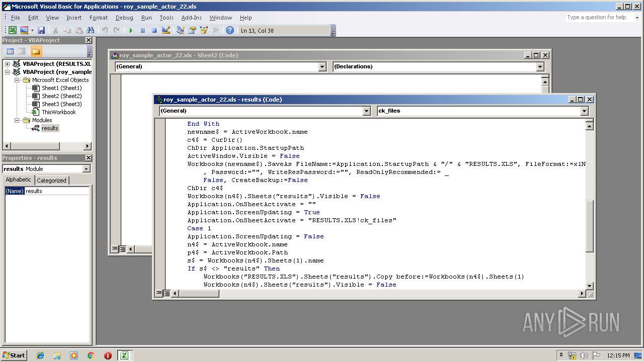Screen dimensions: 644x362
Task: Click the Break pause icon
Action: pyautogui.click(x=142, y=30)
